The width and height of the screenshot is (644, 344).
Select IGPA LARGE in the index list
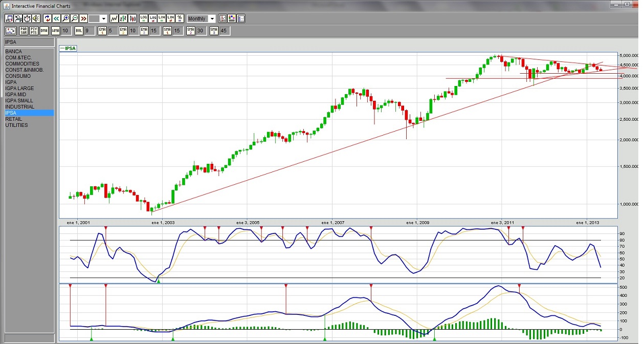29,89
